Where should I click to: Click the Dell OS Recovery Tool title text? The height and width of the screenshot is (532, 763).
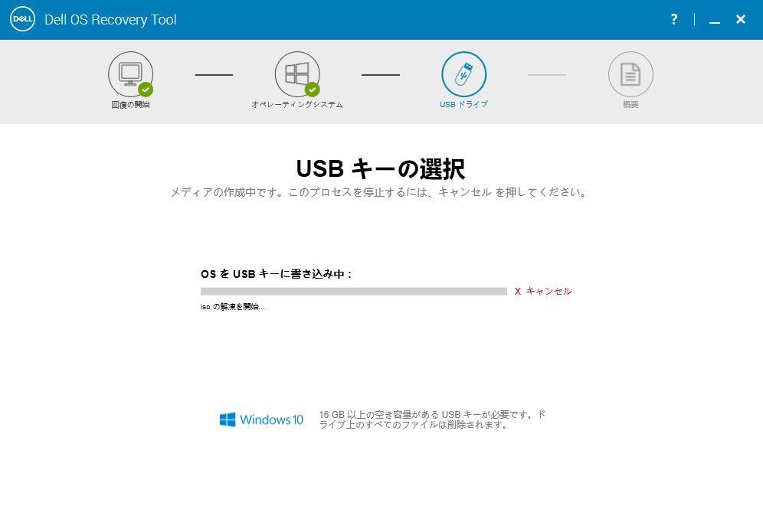coord(110,20)
